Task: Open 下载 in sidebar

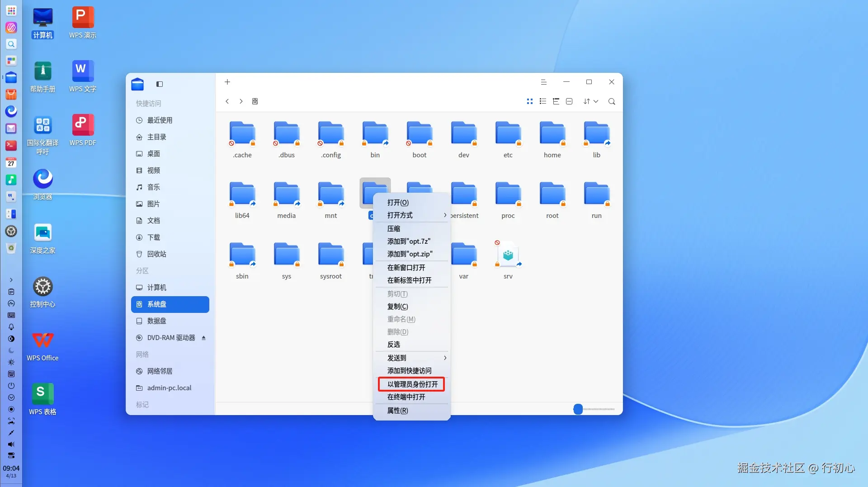Action: point(170,237)
